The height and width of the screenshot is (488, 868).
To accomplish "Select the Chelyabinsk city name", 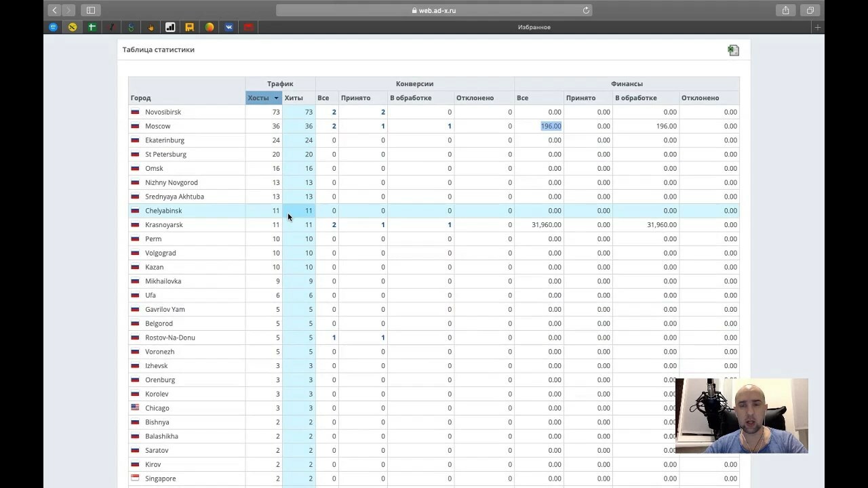I will pyautogui.click(x=163, y=211).
